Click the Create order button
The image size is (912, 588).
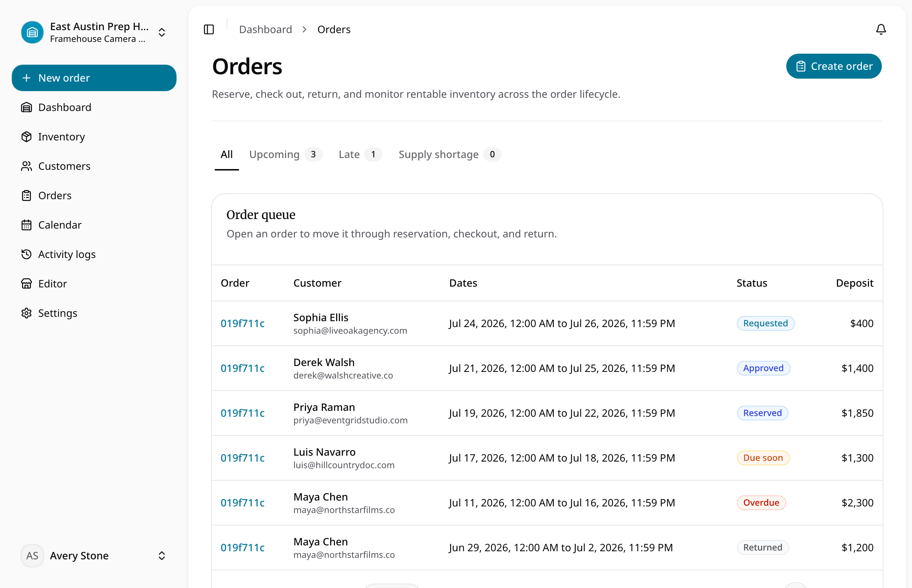click(x=834, y=66)
